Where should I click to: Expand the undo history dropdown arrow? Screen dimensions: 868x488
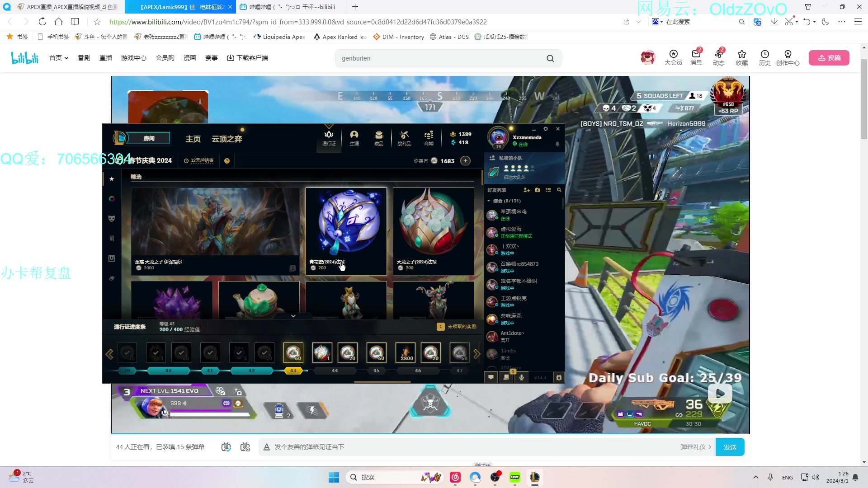pyautogui.click(x=814, y=22)
